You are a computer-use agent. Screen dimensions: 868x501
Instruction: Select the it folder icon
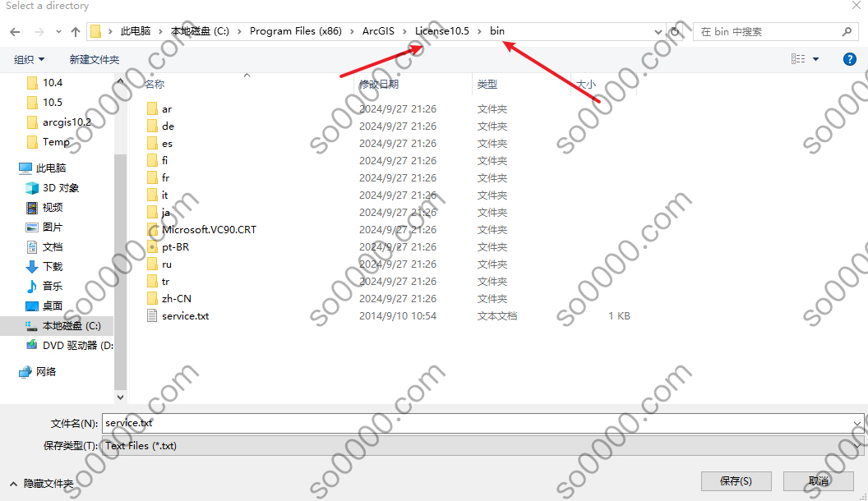(x=153, y=195)
